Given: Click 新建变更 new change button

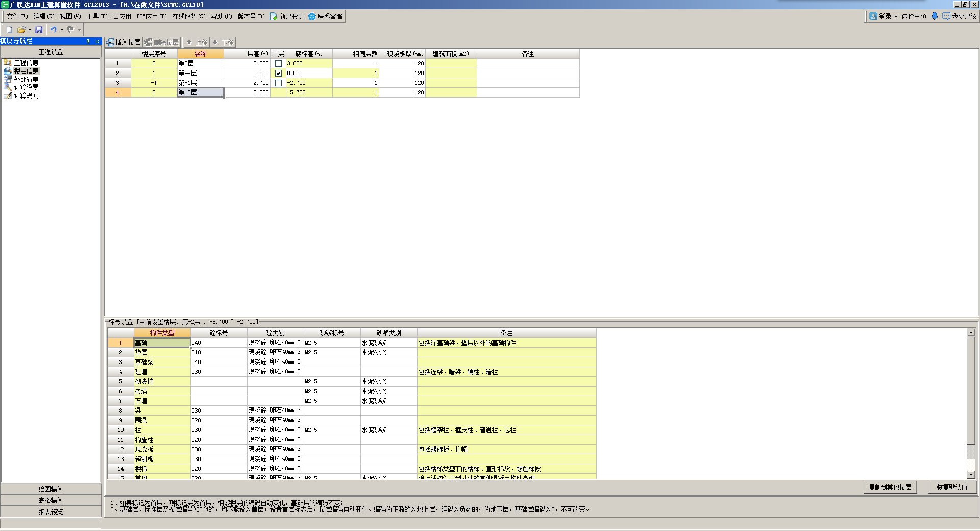Looking at the screenshot, I should pos(287,16).
